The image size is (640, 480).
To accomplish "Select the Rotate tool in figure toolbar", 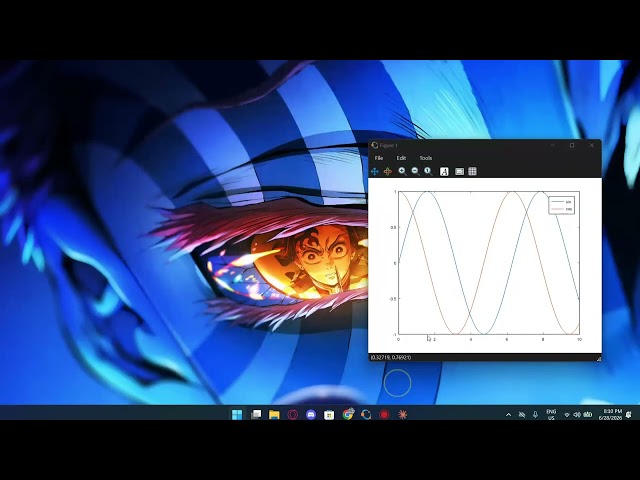I will click(x=388, y=171).
